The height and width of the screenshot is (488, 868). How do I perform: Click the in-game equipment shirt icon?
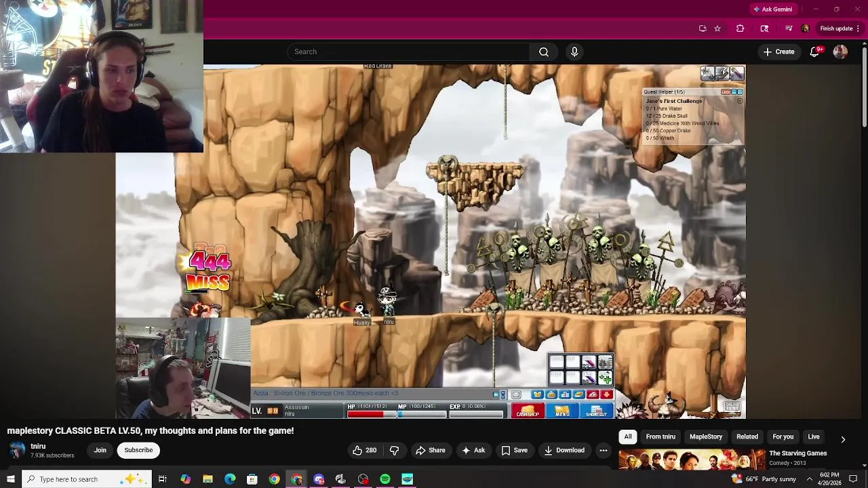(x=537, y=394)
